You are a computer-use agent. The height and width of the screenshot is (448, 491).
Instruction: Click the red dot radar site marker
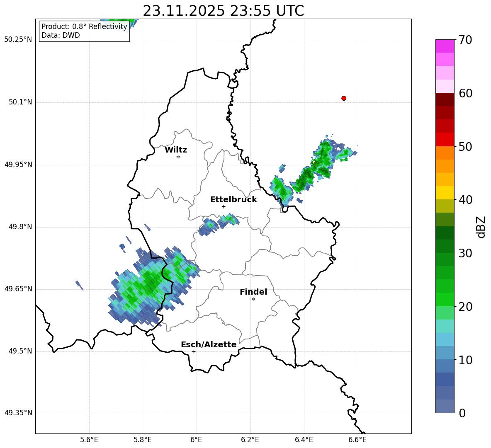(x=344, y=98)
